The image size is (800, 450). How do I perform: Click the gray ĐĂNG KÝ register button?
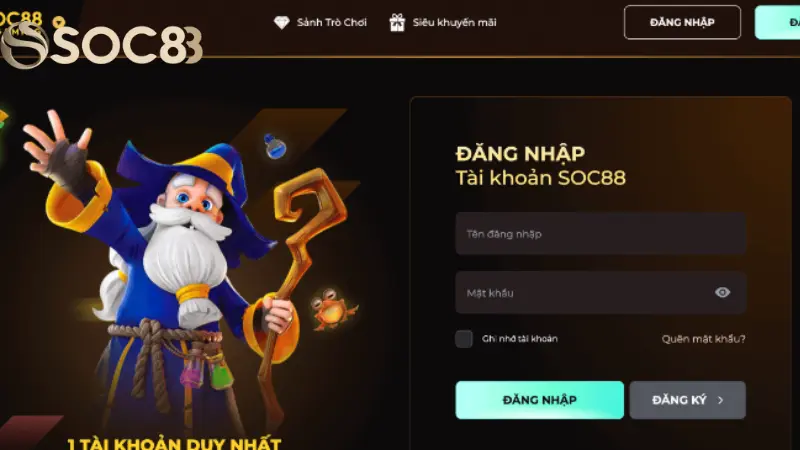(687, 400)
